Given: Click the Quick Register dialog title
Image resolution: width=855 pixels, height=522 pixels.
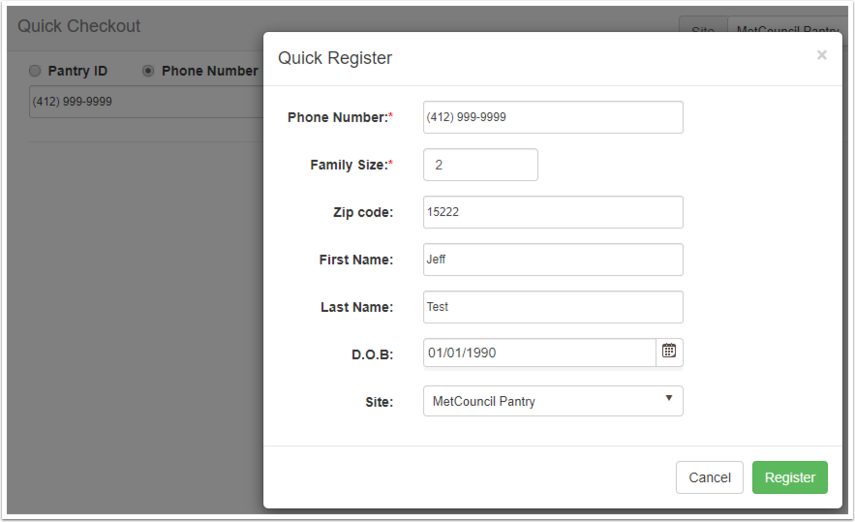Looking at the screenshot, I should point(335,58).
